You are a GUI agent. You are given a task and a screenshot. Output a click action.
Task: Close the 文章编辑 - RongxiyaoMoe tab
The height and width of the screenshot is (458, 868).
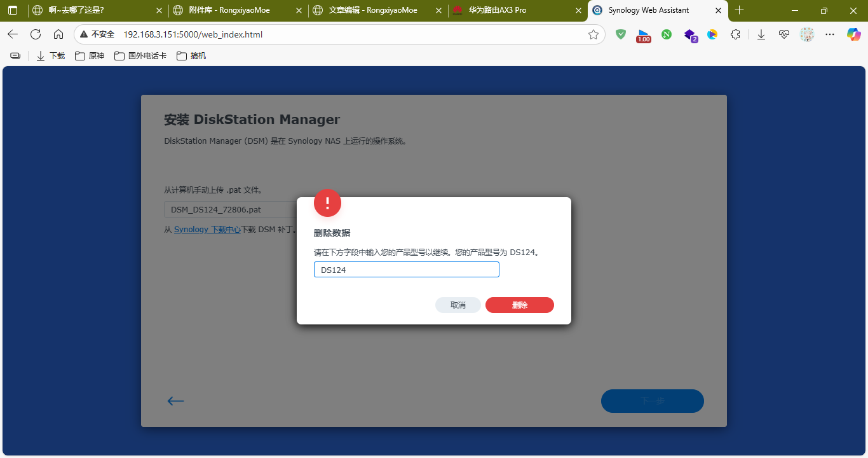438,10
